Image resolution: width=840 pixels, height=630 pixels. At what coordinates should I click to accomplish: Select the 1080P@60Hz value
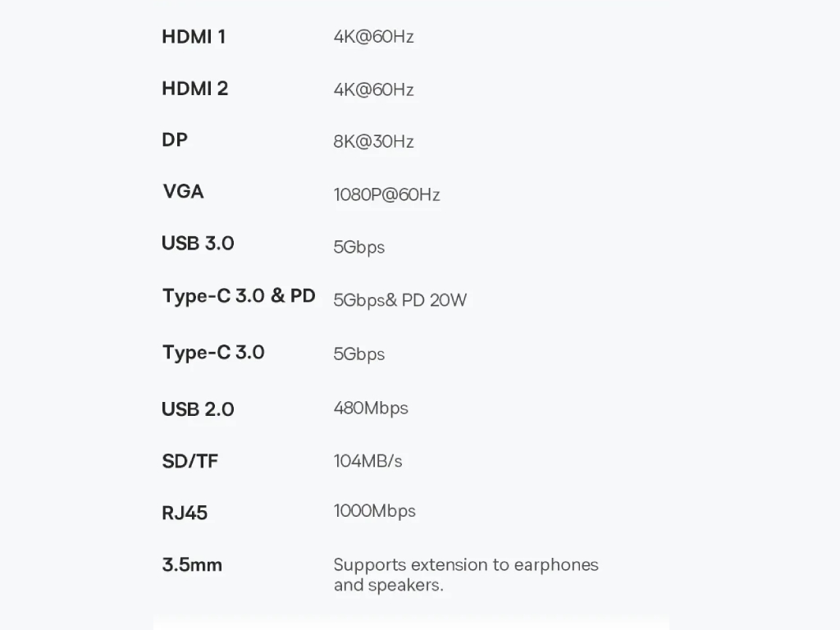[x=387, y=194]
